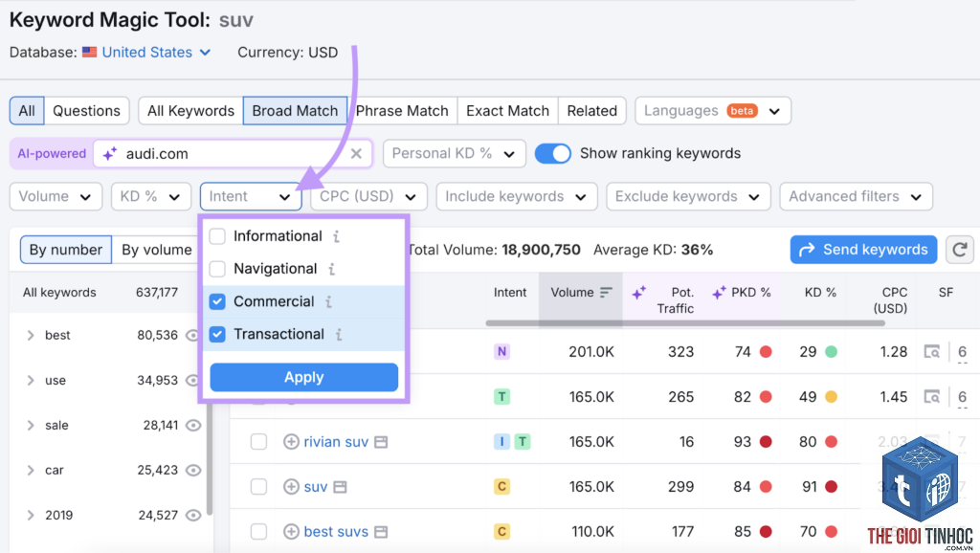The height and width of the screenshot is (553, 980).
Task: Uncheck the Commercial intent checkbox
Action: click(217, 301)
